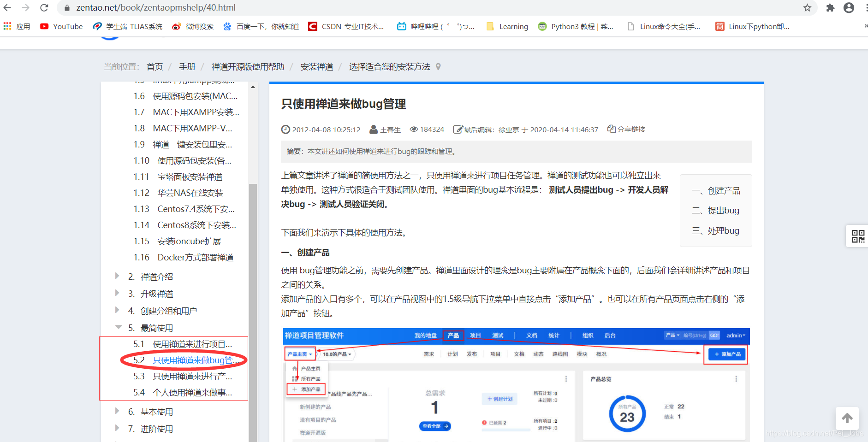The width and height of the screenshot is (868, 442).
Task: Open 选择适合您的安装方法 breadcrumb link
Action: pos(390,67)
